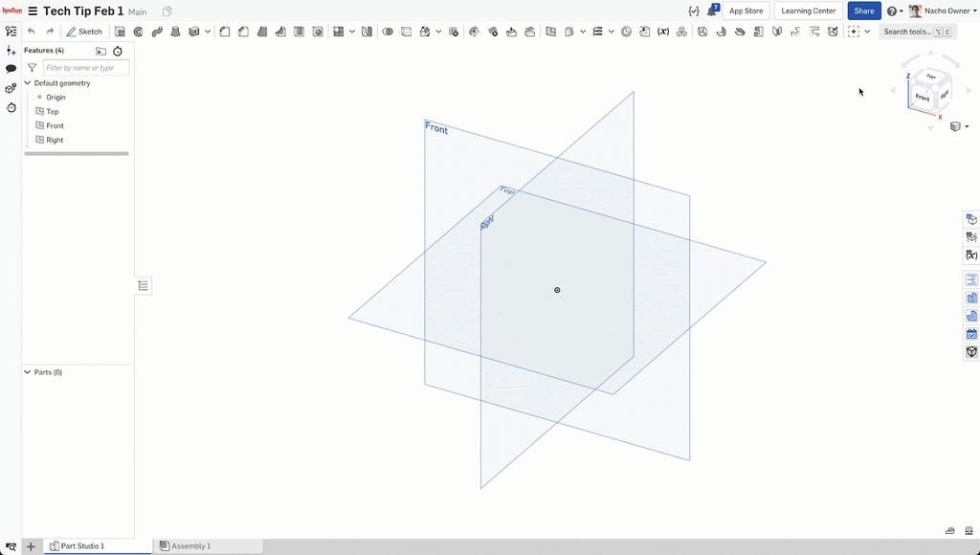Open the Variable (x) tool
Screen dimensions: 980x555
(x=662, y=31)
